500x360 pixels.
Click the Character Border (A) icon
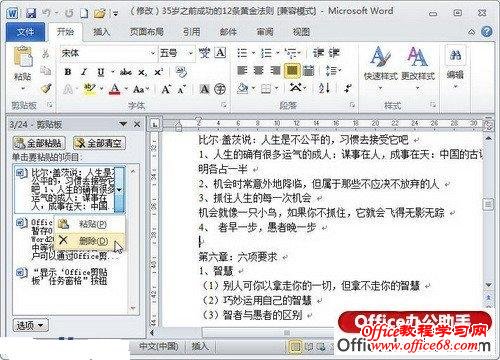point(220,53)
